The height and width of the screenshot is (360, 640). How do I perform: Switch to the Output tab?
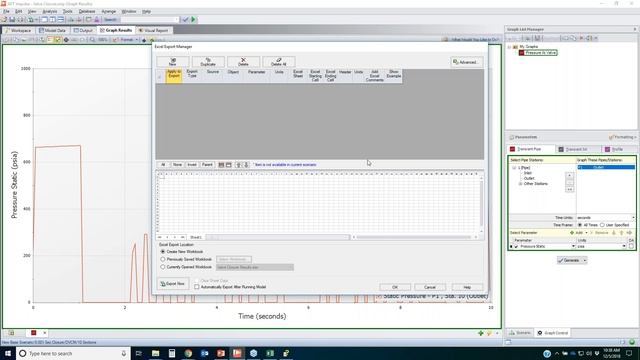(83, 30)
